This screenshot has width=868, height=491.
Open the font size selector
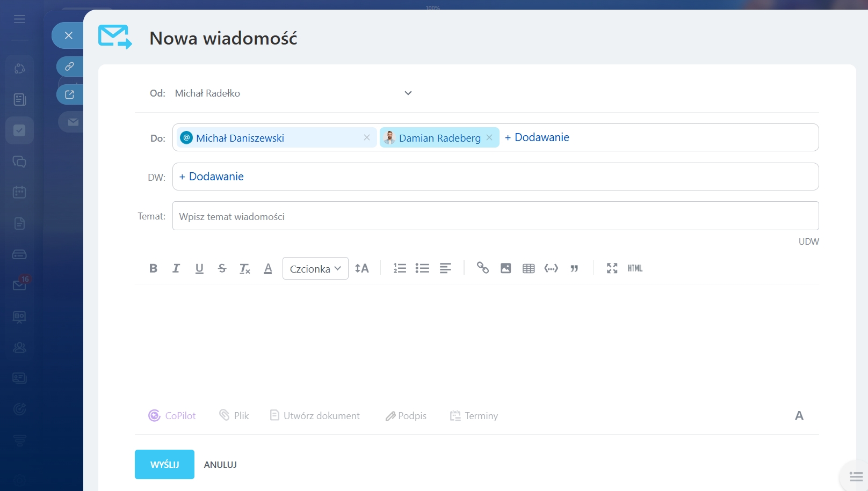tap(362, 268)
